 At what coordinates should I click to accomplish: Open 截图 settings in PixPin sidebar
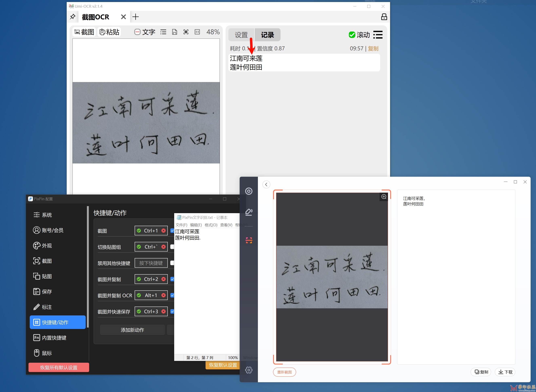tap(58, 261)
